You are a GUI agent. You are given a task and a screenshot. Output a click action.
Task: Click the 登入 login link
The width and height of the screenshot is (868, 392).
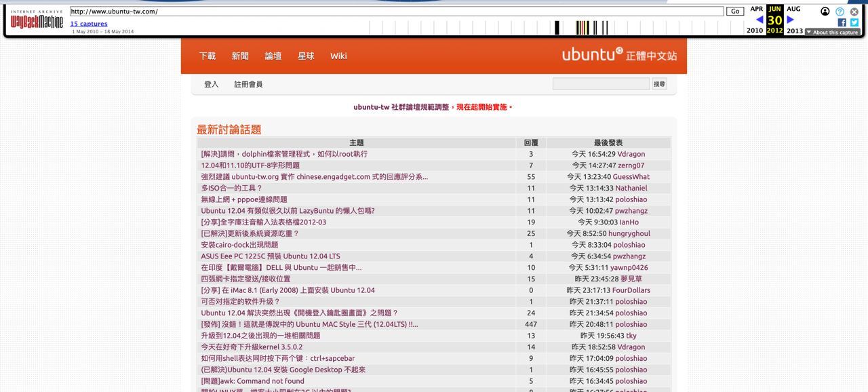point(212,84)
